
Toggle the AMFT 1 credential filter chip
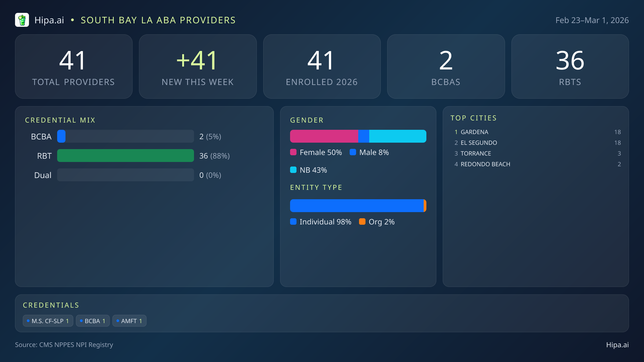click(129, 320)
